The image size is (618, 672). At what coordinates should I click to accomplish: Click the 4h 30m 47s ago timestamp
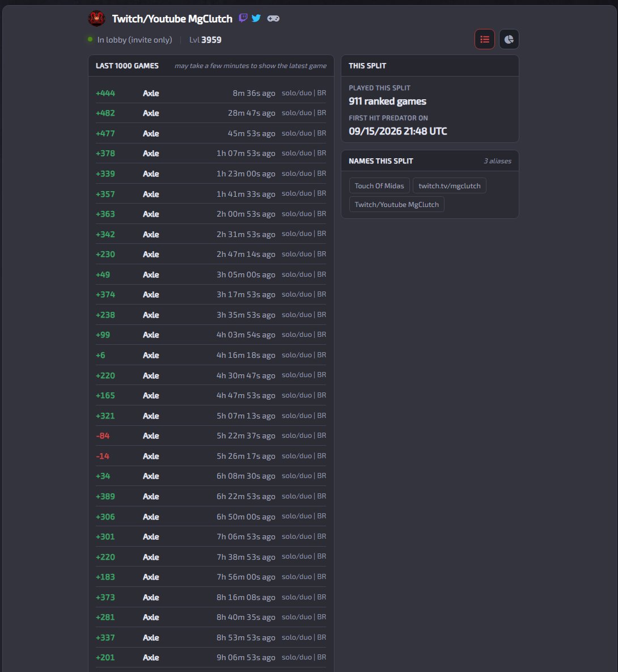pyautogui.click(x=246, y=375)
